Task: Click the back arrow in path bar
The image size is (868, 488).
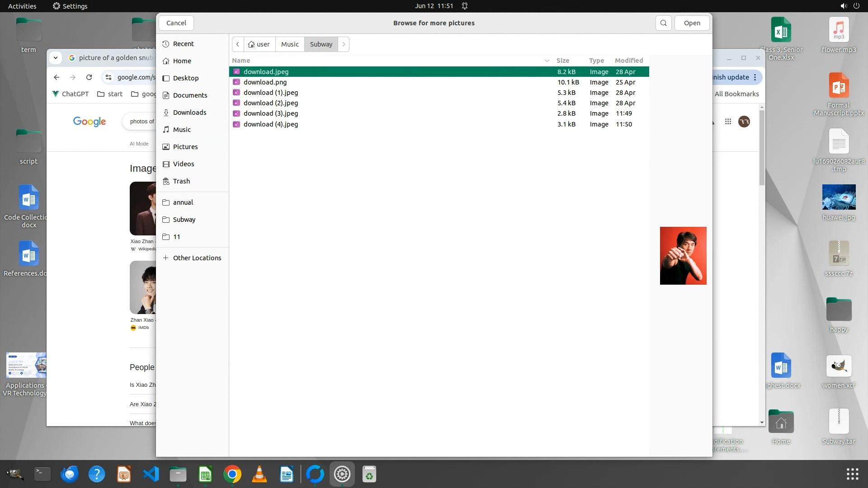Action: click(238, 44)
